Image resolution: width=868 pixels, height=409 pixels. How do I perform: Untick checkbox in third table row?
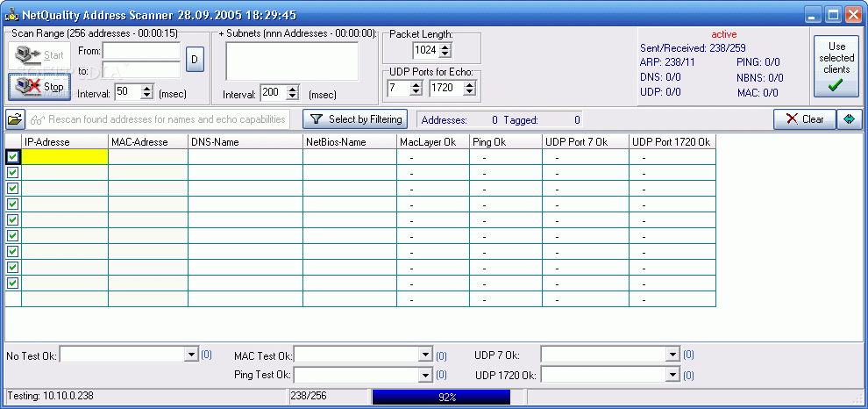click(x=13, y=189)
